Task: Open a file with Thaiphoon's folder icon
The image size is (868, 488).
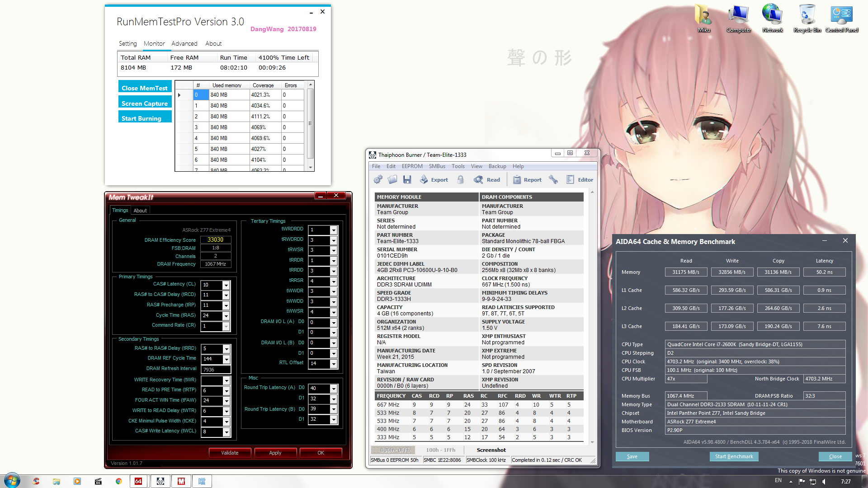Action: click(x=392, y=179)
